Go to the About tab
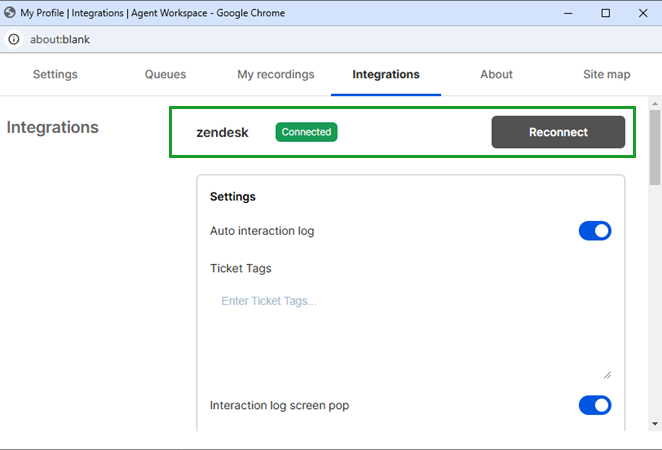This screenshot has width=662, height=450. (x=496, y=74)
